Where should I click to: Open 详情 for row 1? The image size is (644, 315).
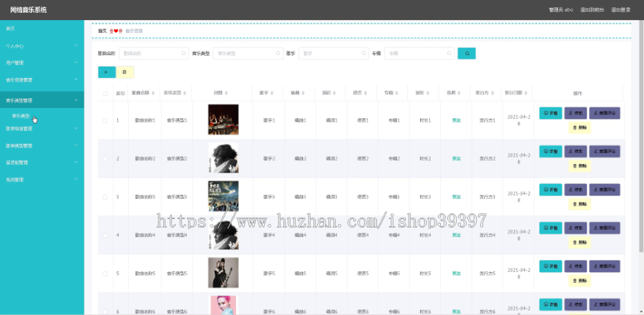pos(550,113)
